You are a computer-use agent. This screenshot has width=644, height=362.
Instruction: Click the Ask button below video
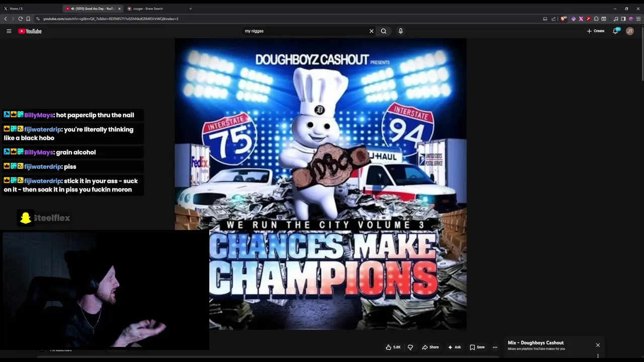click(x=454, y=347)
